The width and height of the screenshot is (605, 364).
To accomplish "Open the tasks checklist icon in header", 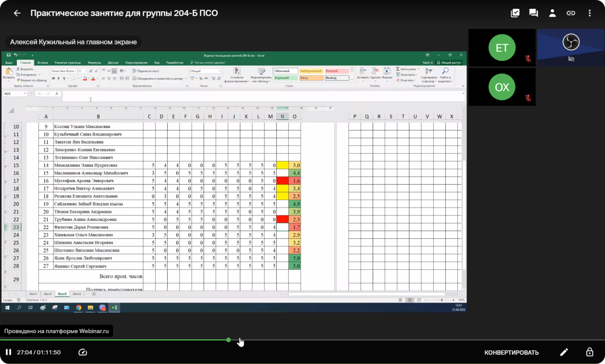I will (x=515, y=13).
